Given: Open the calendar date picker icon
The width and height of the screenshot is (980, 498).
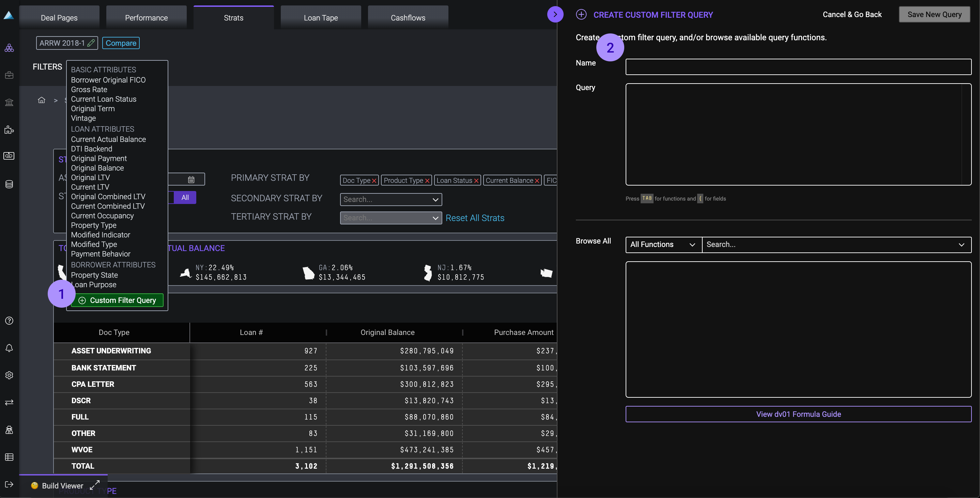Looking at the screenshot, I should click(x=191, y=179).
